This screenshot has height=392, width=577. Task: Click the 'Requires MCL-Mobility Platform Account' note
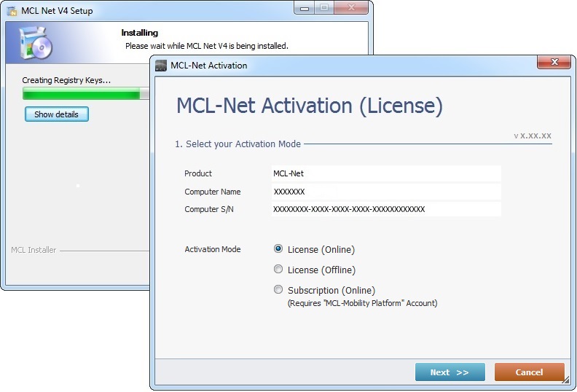362,303
